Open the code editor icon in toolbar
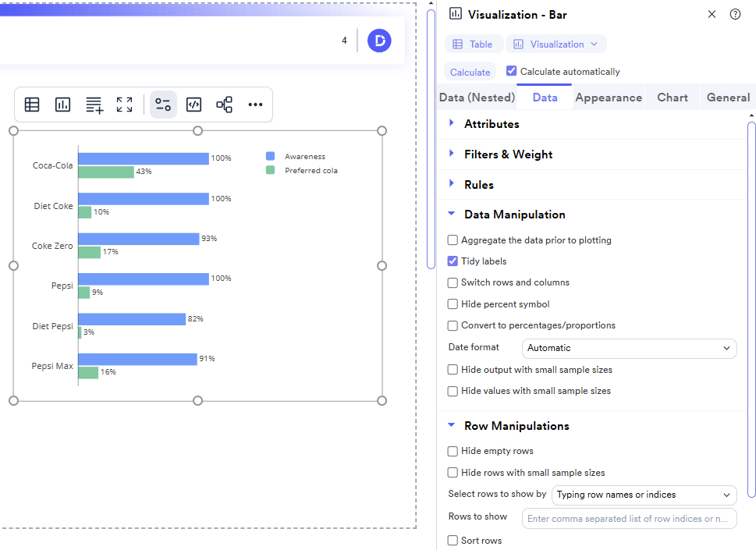Screen dimensions: 756x550 pyautogui.click(x=193, y=105)
